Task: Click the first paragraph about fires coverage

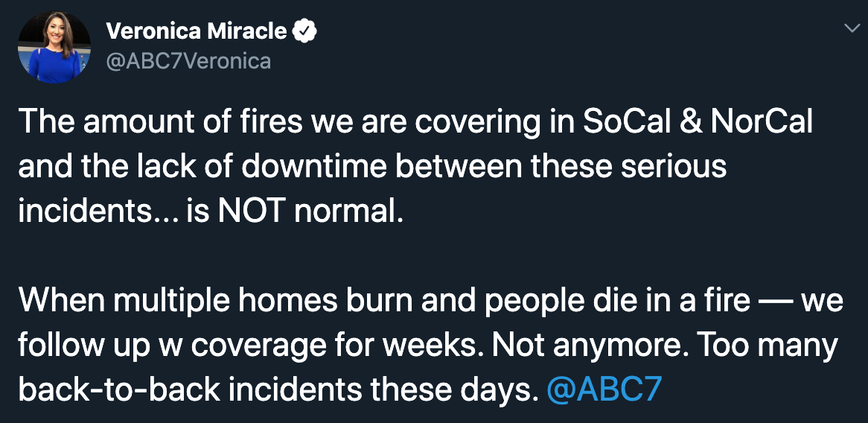Action: pos(415,167)
